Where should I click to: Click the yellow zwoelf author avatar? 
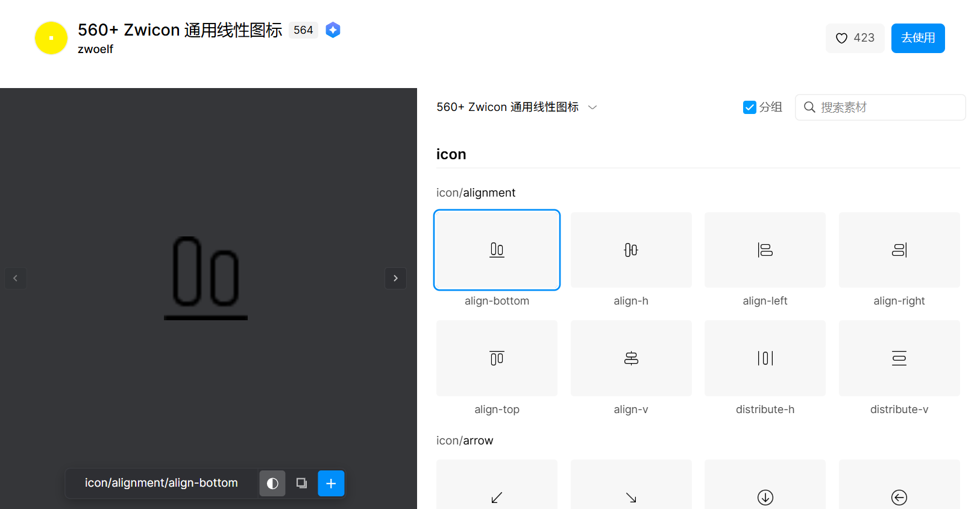51,38
